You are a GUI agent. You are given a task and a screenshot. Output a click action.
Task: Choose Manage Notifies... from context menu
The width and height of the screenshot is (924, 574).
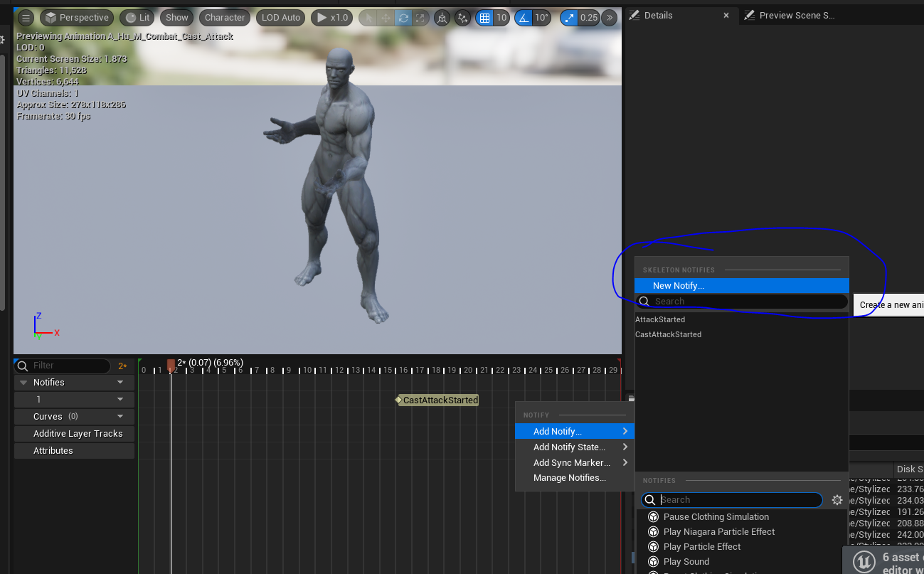[x=575, y=478]
